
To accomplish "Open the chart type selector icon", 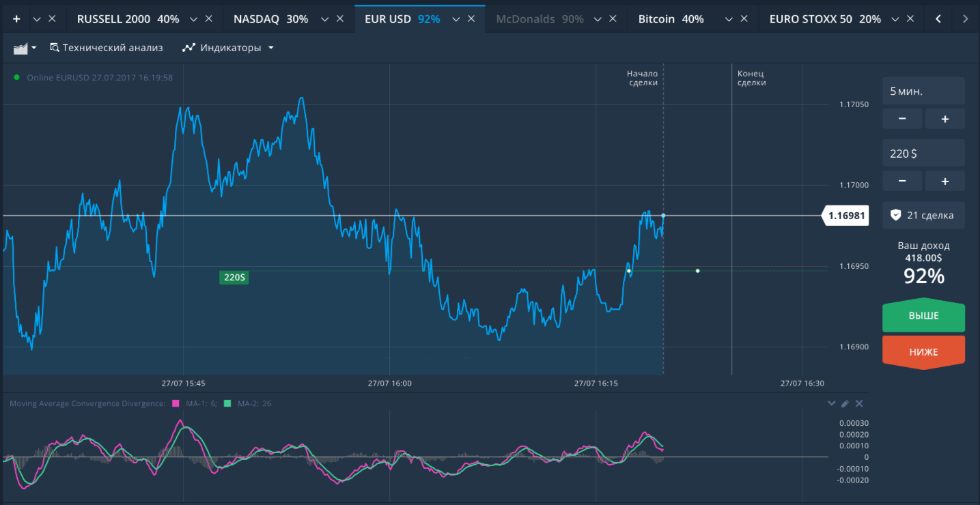I will 25,48.
